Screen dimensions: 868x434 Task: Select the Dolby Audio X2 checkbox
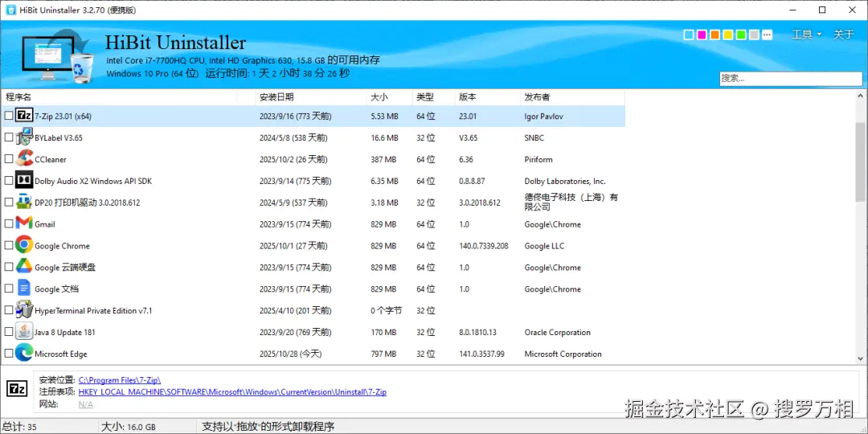tap(8, 181)
